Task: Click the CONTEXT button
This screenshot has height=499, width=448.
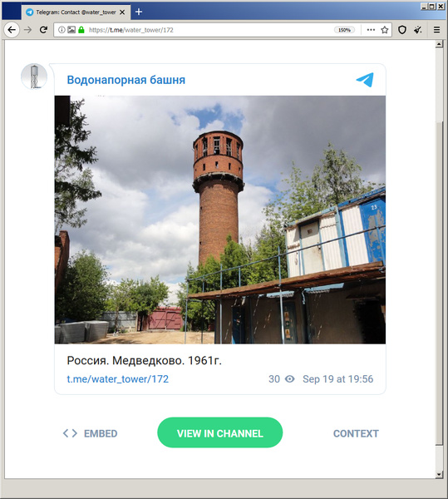Action: pyautogui.click(x=356, y=433)
